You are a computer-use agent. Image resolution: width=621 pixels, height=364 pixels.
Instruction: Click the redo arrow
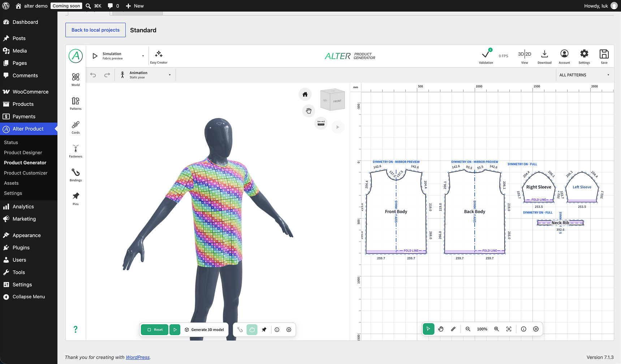point(107,75)
